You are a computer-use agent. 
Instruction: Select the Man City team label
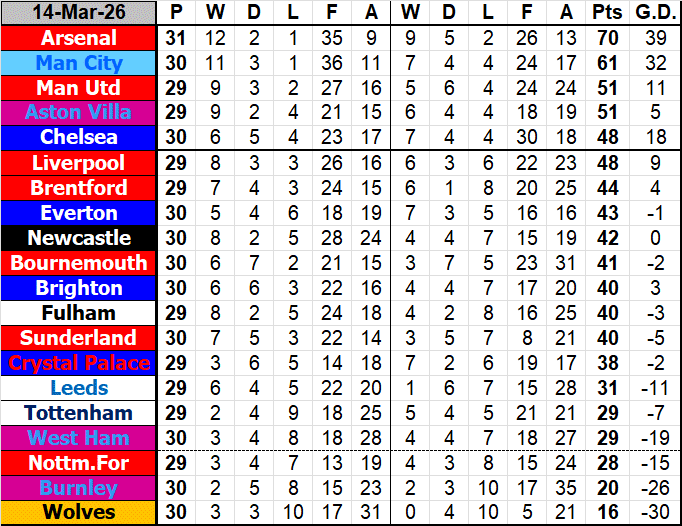[x=79, y=63]
